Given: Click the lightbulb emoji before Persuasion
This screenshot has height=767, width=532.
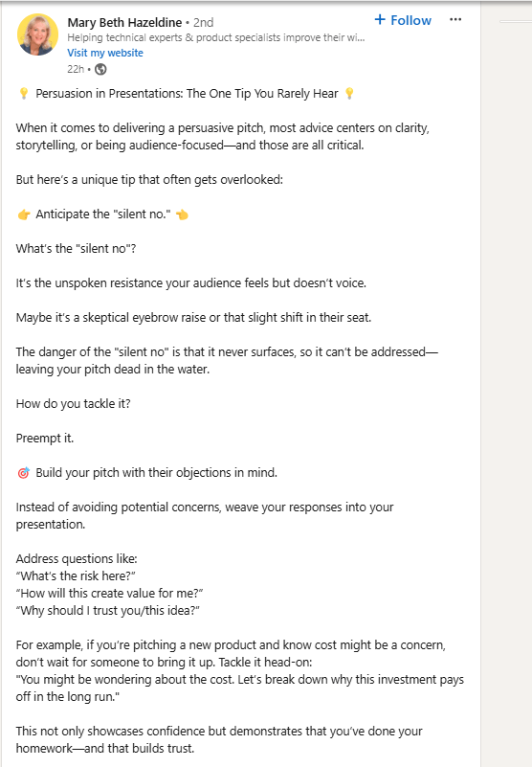Looking at the screenshot, I should click(x=24, y=94).
